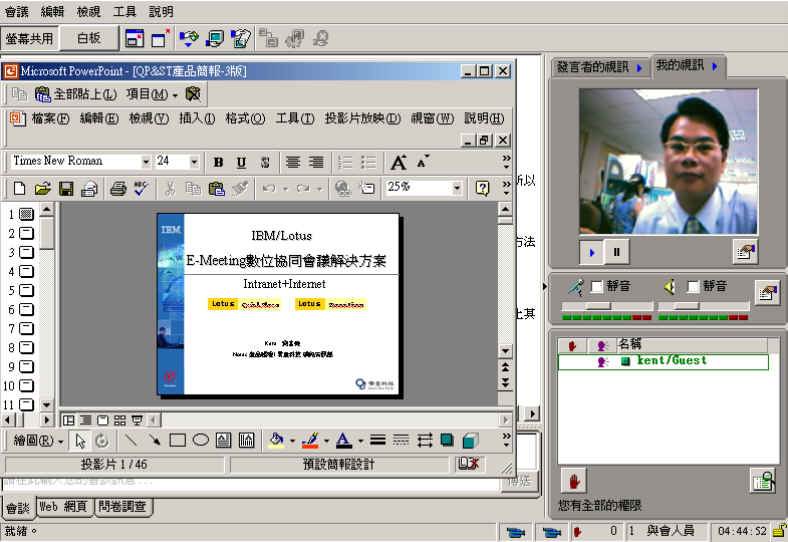Select the Oval drawing tool
788x542 pixels.
[201, 441]
